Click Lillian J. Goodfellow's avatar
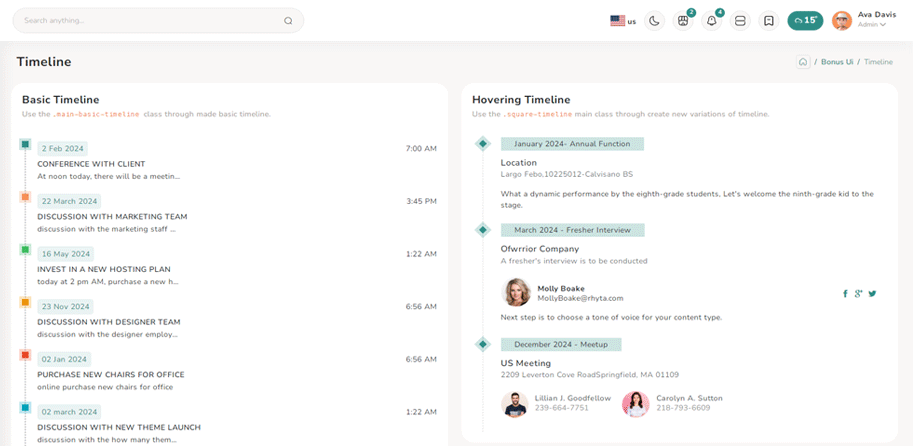This screenshot has height=446, width=913. [x=514, y=403]
